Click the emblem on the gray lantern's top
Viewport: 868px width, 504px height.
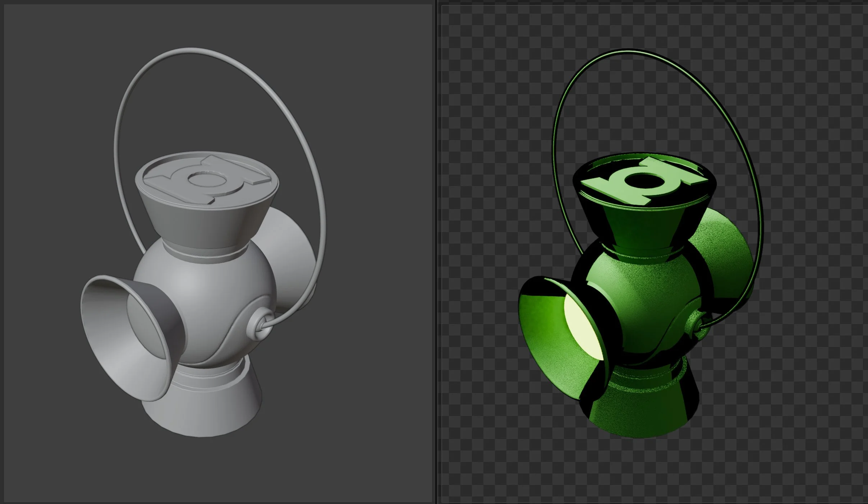207,179
